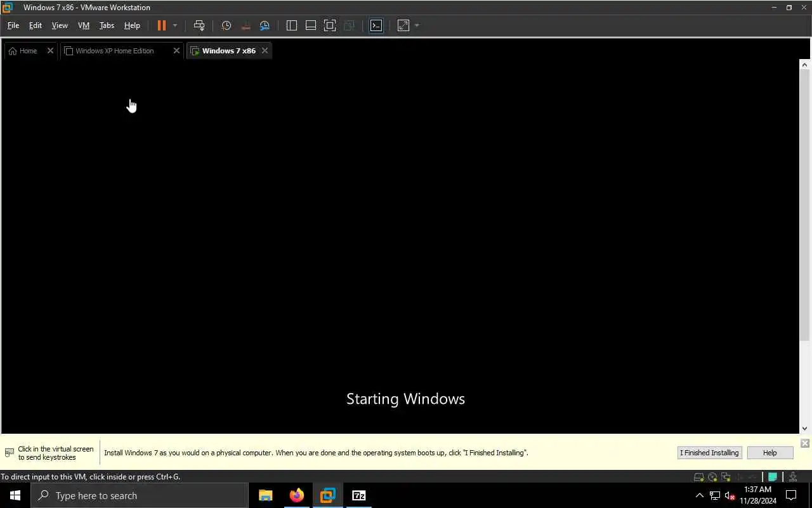Open the notification action center
The width and height of the screenshot is (812, 508).
[791, 495]
